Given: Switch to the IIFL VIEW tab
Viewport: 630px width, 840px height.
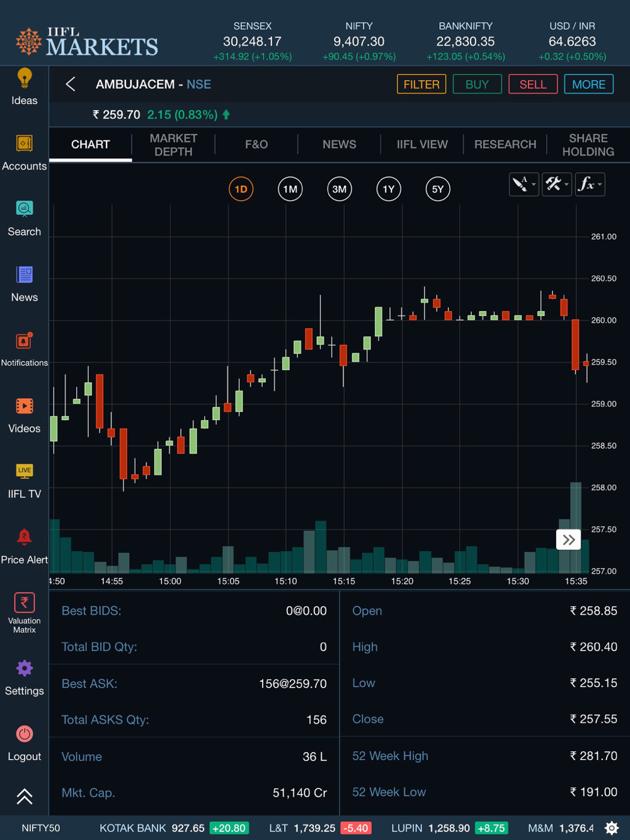Looking at the screenshot, I should click(422, 144).
